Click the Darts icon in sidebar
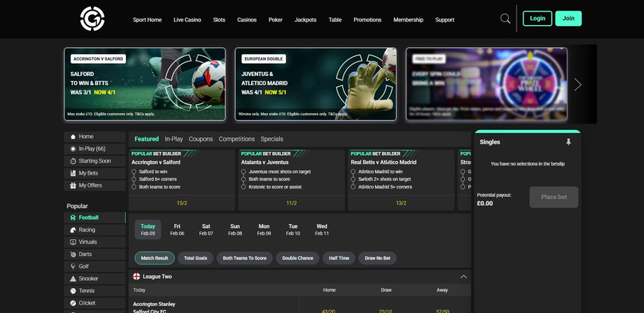 [73, 255]
